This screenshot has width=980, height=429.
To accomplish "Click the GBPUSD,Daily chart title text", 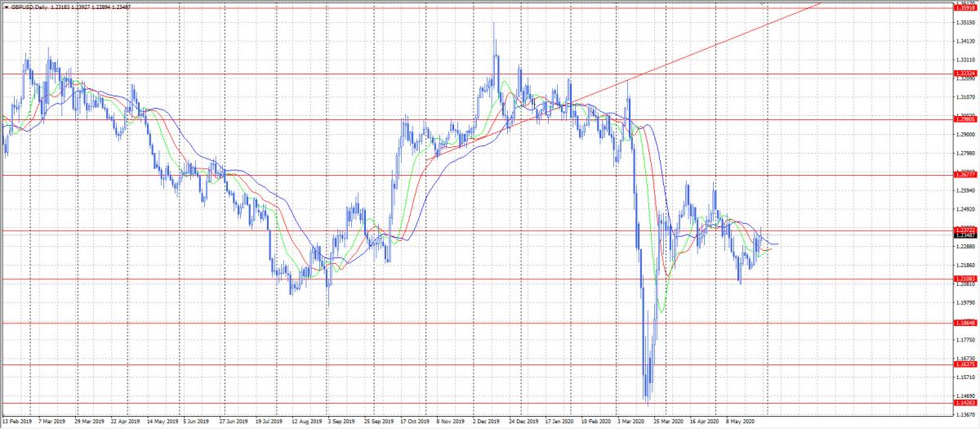I will pos(29,6).
